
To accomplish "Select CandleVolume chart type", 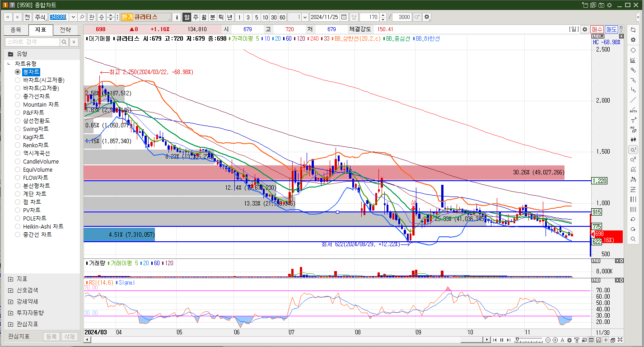I will pos(37,161).
